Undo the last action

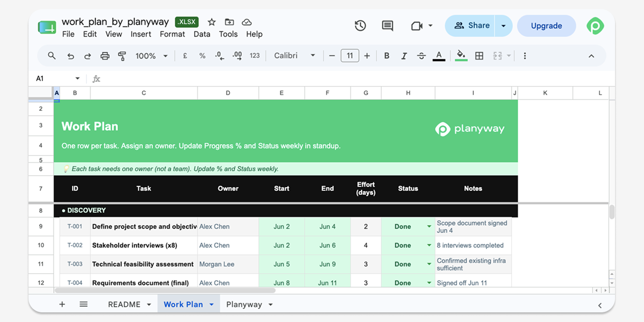point(70,56)
